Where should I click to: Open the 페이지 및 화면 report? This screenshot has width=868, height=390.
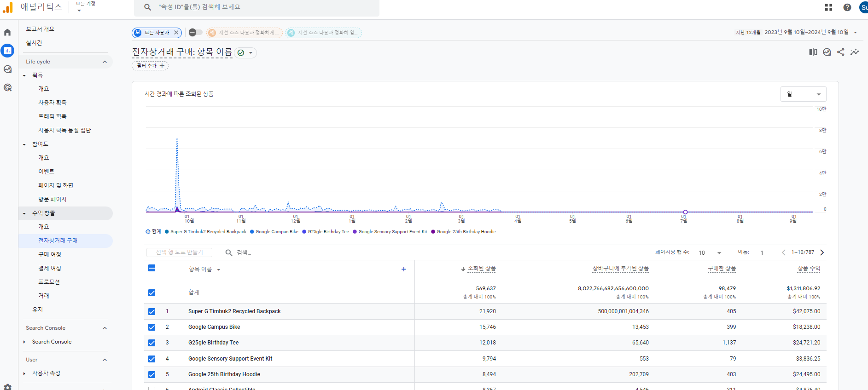point(56,185)
